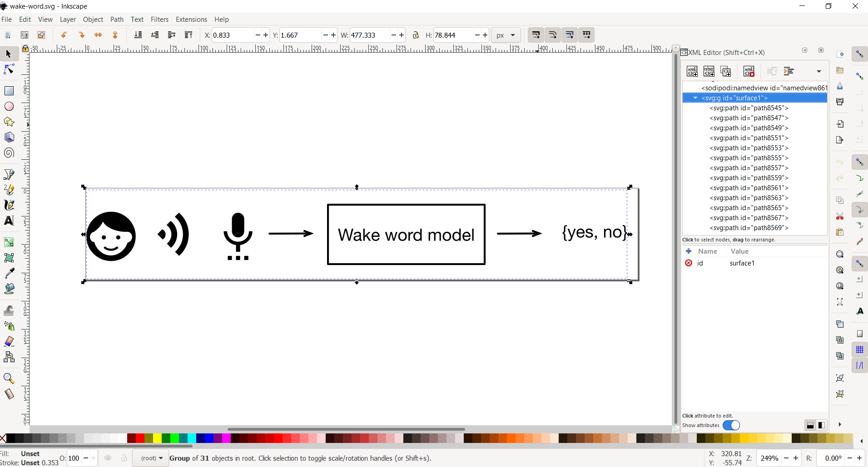Toggle the grid display button
This screenshot has width=868, height=467.
click(859, 349)
